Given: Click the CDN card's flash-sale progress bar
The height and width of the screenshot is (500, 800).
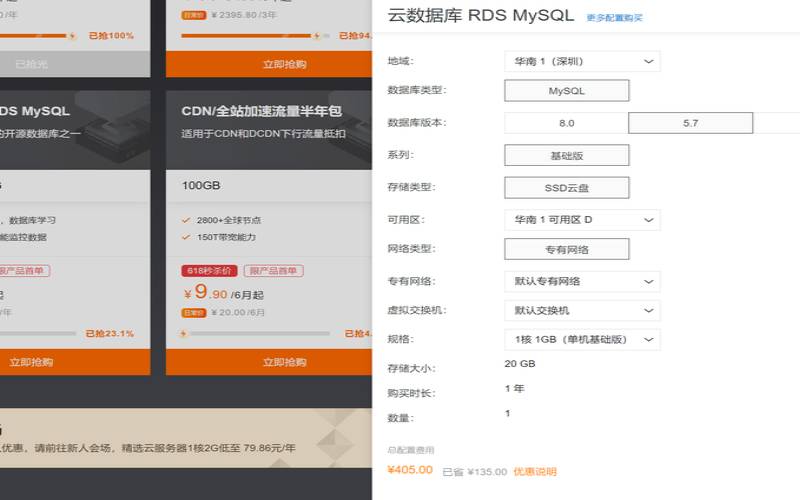Looking at the screenshot, I should (256, 334).
